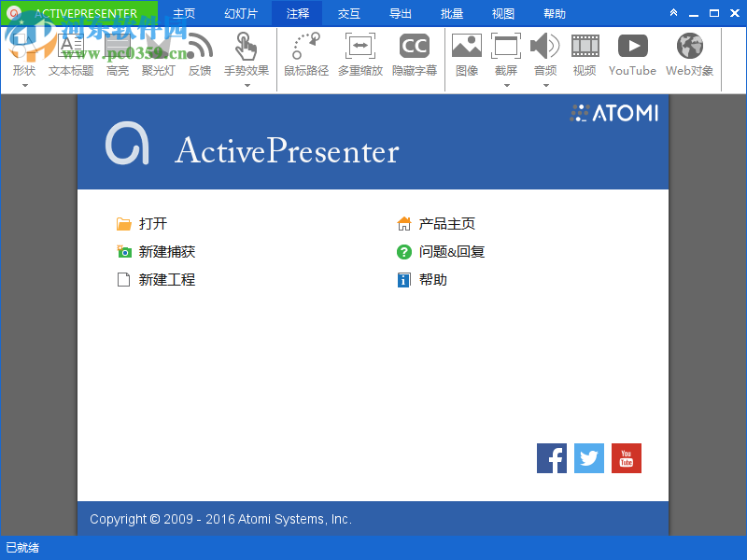747x560 pixels.
Task: Expand the 形状 shapes dropdown arrow
Action: point(22,85)
